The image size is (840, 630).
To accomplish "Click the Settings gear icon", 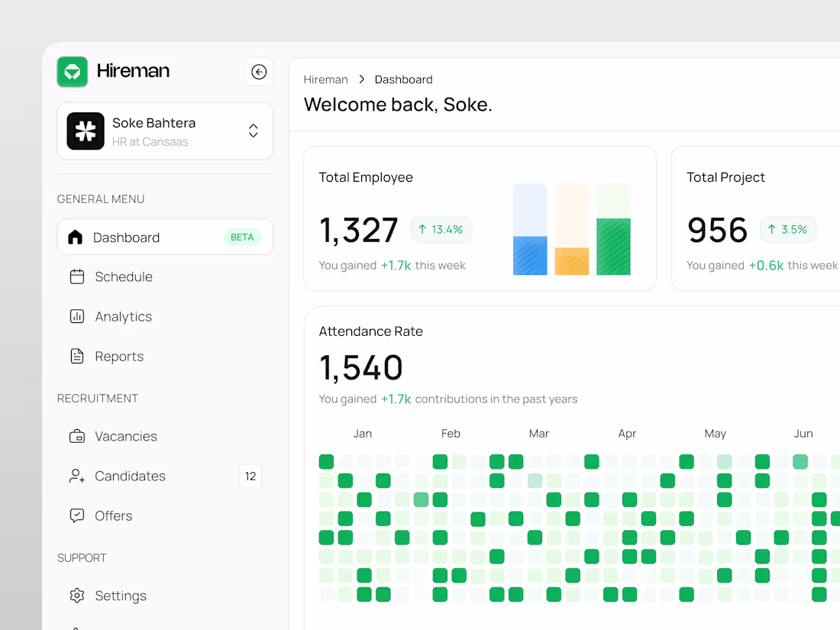I will [x=76, y=596].
